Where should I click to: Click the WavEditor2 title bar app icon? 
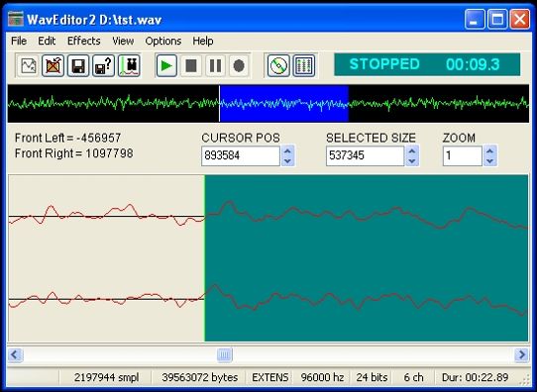tap(16, 20)
